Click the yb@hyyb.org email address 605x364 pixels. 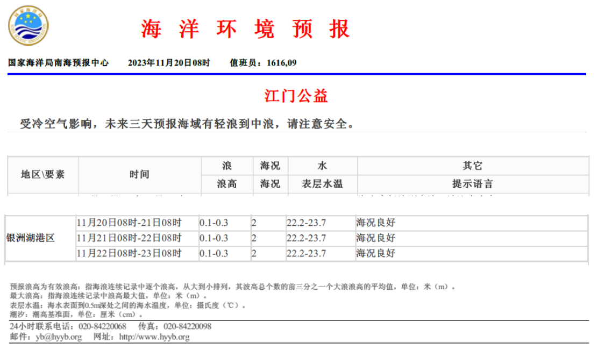pyautogui.click(x=59, y=337)
